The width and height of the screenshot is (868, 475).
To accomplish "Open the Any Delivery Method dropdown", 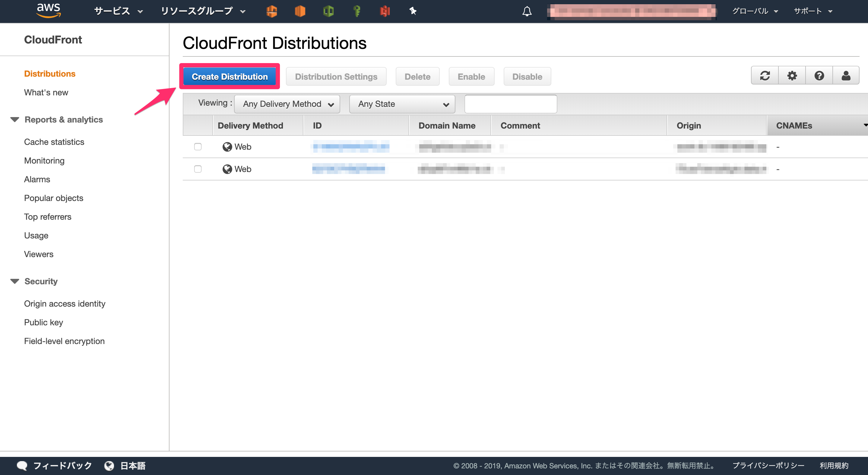I will coord(287,104).
